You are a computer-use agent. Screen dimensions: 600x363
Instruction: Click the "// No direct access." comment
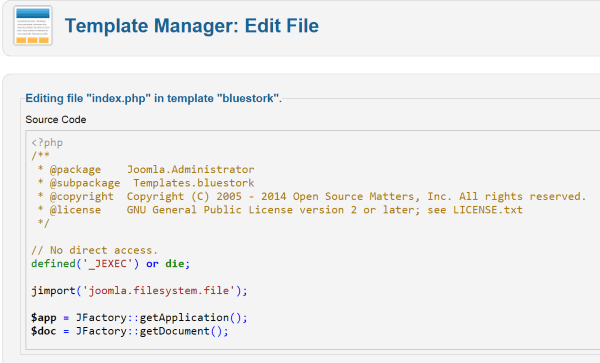[94, 250]
